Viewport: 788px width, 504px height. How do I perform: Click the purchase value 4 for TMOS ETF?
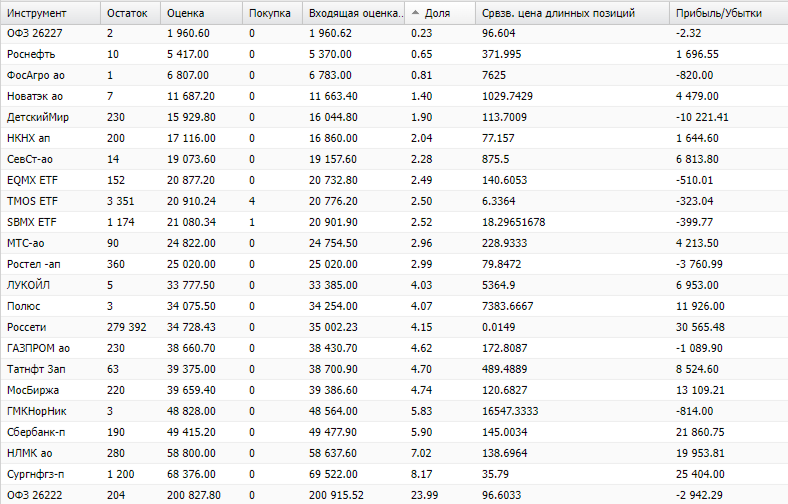pos(252,201)
